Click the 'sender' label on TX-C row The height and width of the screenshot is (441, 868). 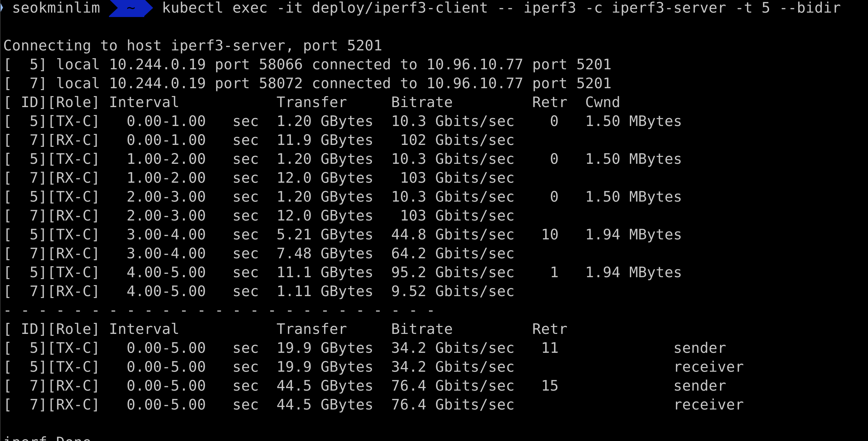pos(700,348)
